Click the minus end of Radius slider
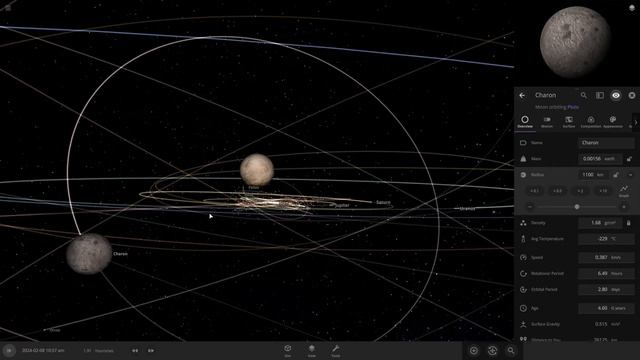 (x=530, y=207)
